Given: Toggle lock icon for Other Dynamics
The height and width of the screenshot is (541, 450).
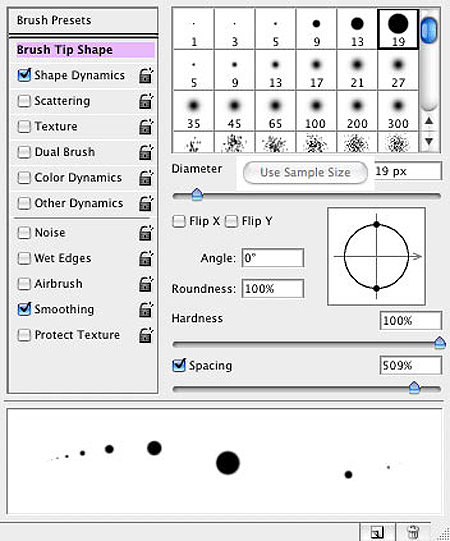Looking at the screenshot, I should 146,203.
